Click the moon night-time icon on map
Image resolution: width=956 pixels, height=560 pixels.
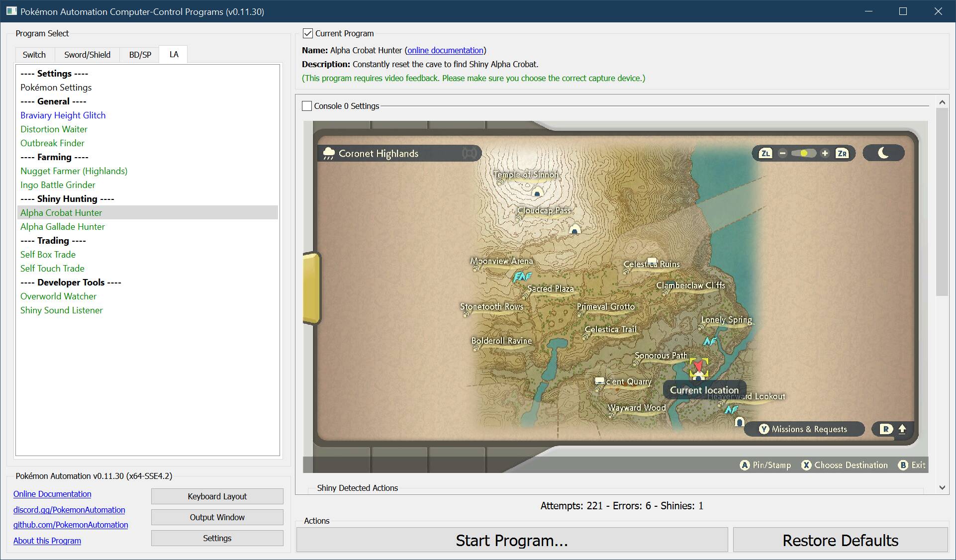[883, 153]
